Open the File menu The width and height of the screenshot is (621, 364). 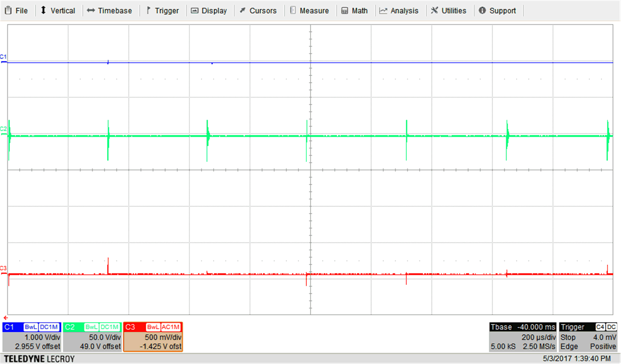pyautogui.click(x=16, y=11)
